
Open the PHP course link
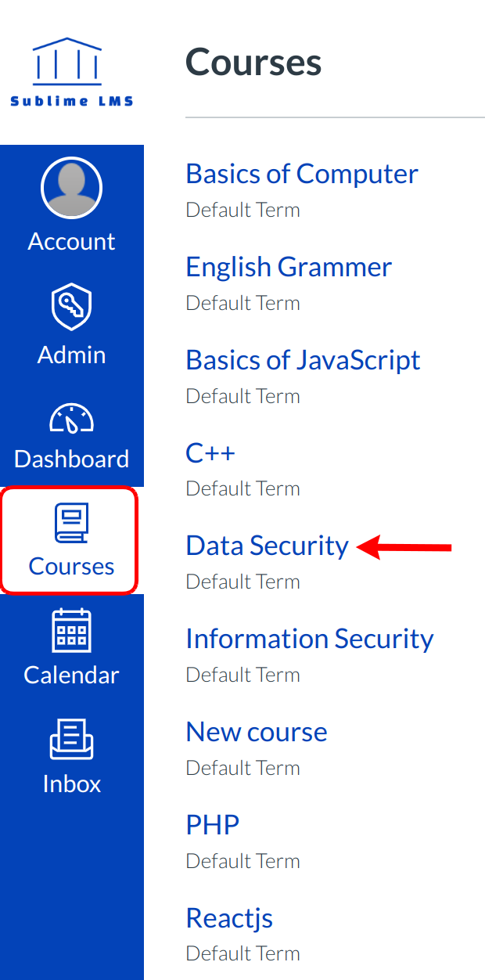click(212, 824)
